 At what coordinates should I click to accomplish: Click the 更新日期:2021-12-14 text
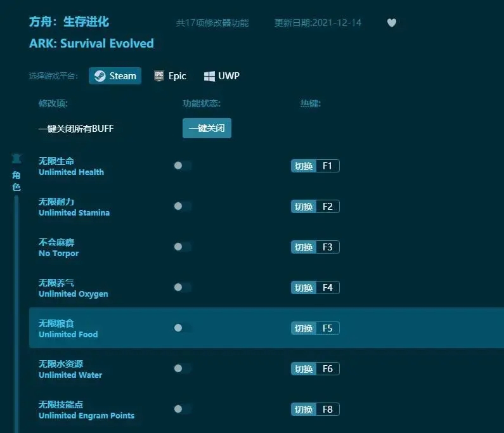coord(318,23)
